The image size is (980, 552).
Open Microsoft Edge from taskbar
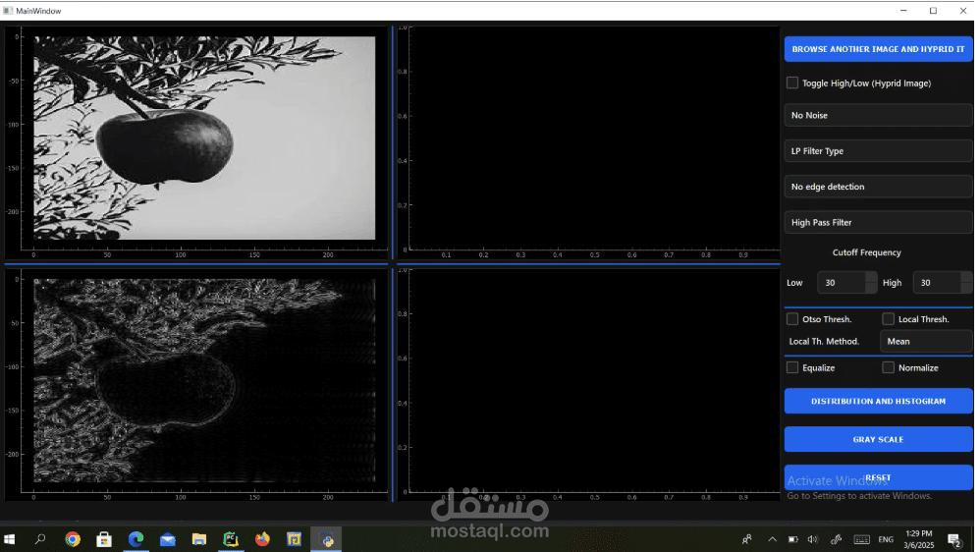pyautogui.click(x=136, y=539)
